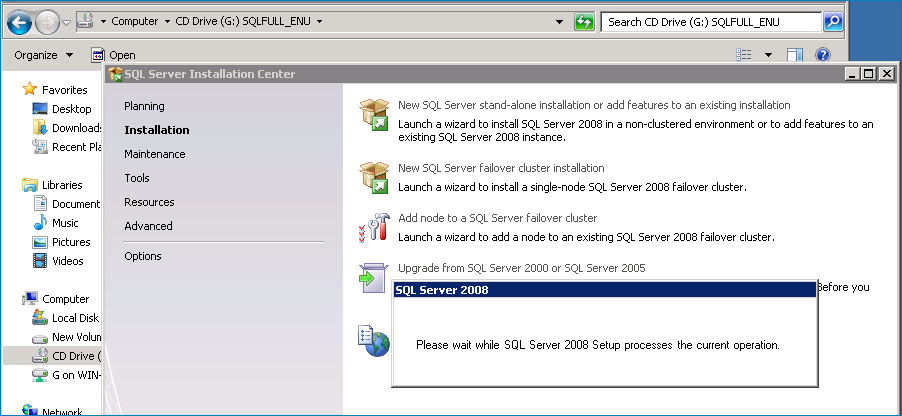Open address bar history dropdown arrow
This screenshot has height=416, width=902.
pos(559,22)
